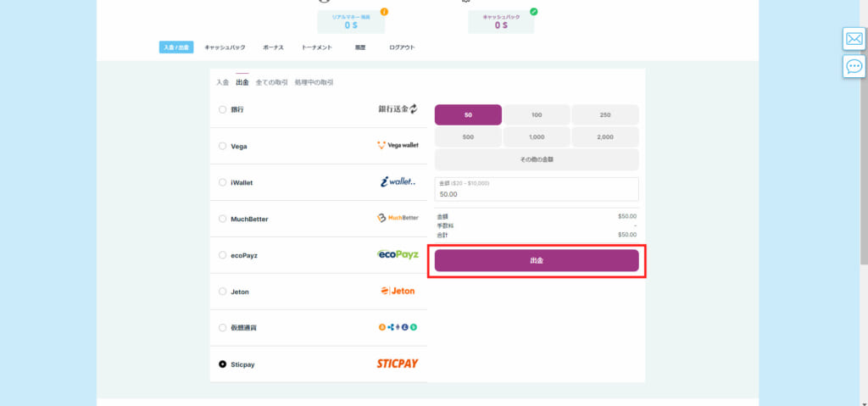Screen dimensions: 868x406
Task: Click the green badge on cashback balance
Action: [534, 12]
